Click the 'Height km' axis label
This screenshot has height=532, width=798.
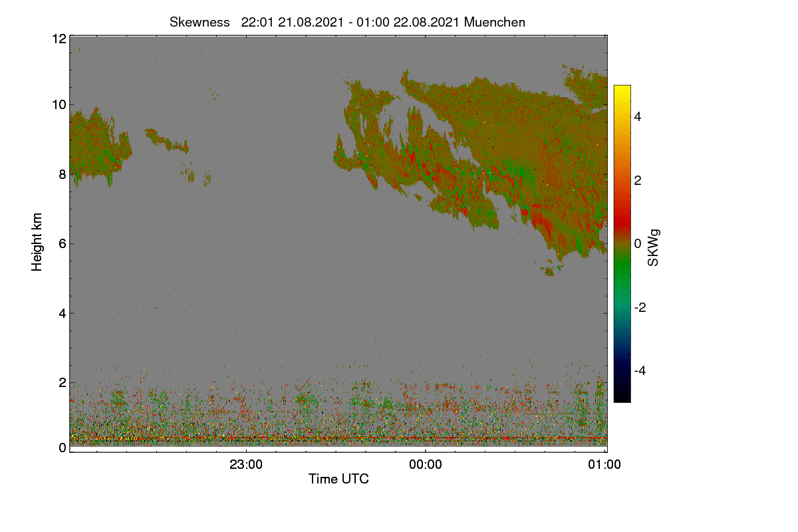[x=37, y=242]
